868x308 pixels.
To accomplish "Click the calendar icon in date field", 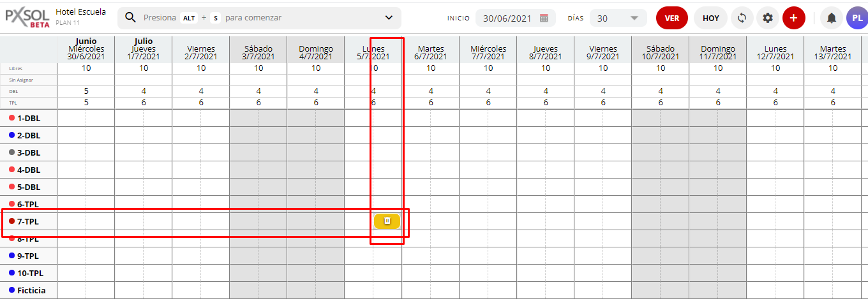I will (544, 18).
